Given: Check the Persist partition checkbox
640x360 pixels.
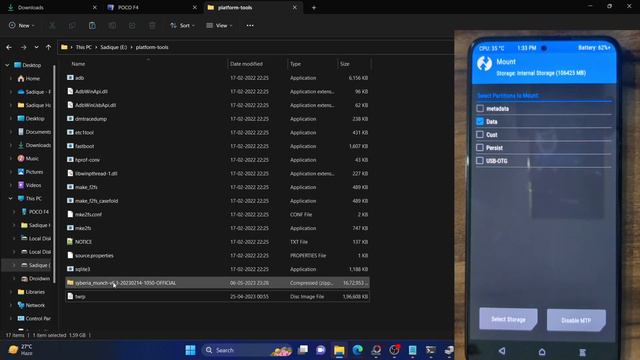Looking at the screenshot, I should point(480,147).
